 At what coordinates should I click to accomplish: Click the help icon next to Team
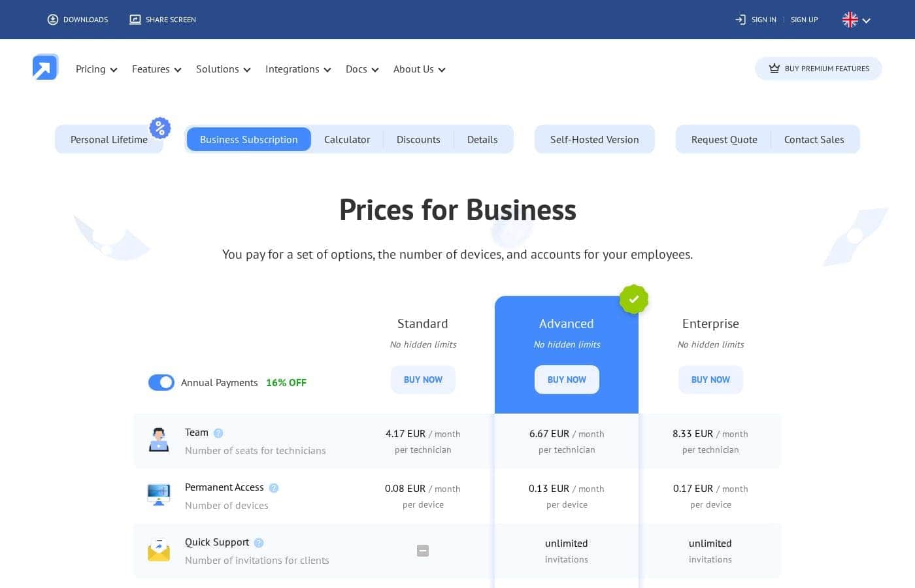pos(218,433)
